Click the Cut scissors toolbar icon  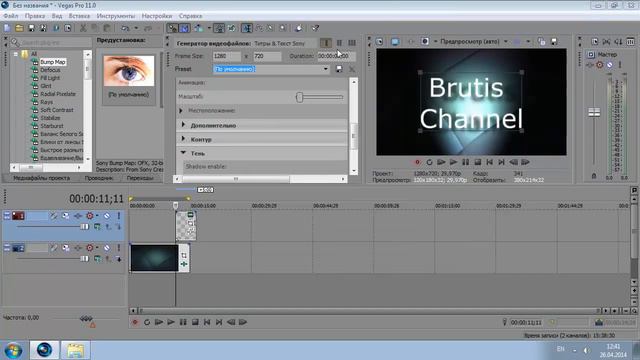tap(83, 28)
